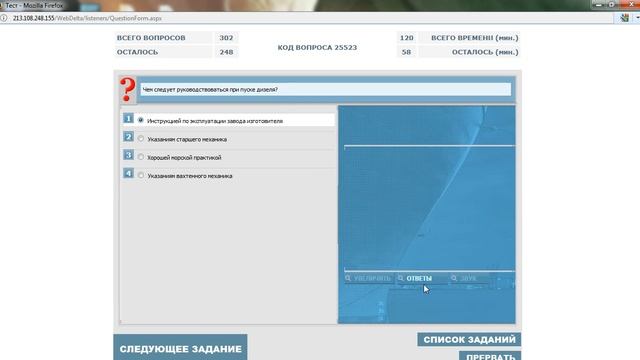Click the Firefox window title 'Тест - Mozilla Firefox'
Image resolution: width=640 pixels, height=360 pixels.
click(34, 6)
